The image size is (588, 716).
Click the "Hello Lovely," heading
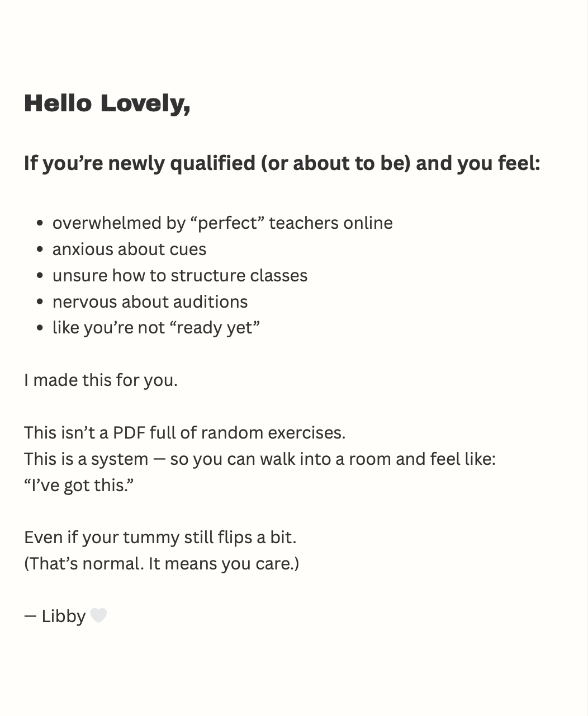coord(107,103)
